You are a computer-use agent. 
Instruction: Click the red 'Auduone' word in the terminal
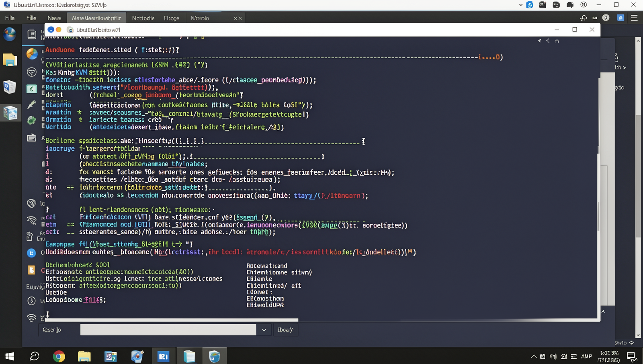pos(60,50)
